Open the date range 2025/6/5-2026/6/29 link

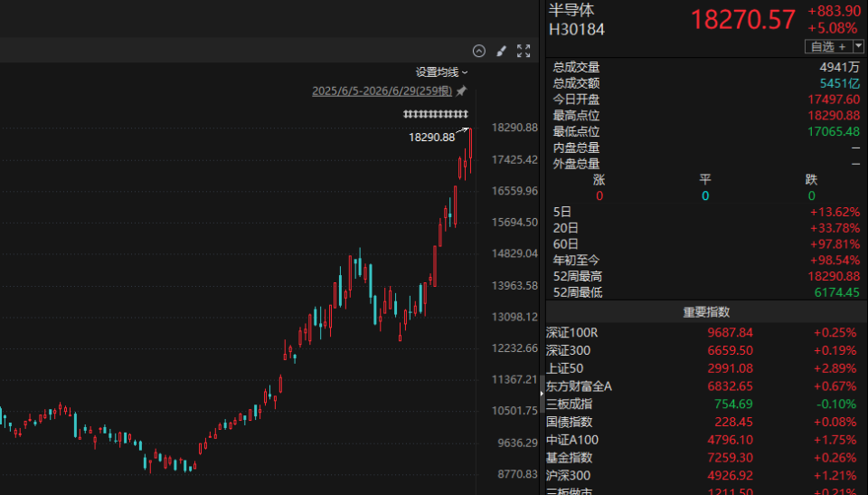click(382, 90)
